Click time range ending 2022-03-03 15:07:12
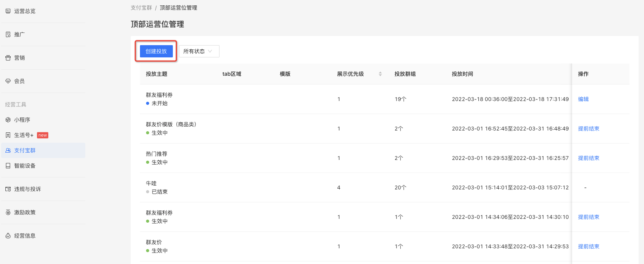This screenshot has width=644, height=264. (510, 187)
